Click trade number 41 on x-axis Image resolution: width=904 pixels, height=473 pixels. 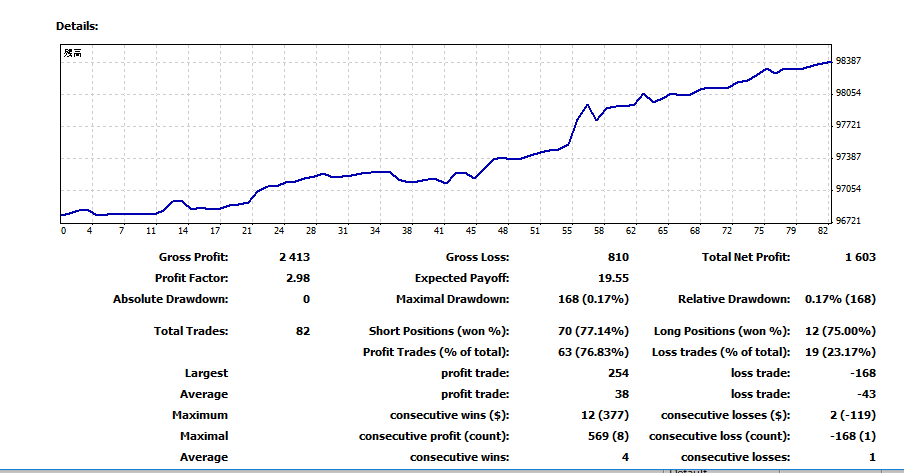(x=438, y=231)
